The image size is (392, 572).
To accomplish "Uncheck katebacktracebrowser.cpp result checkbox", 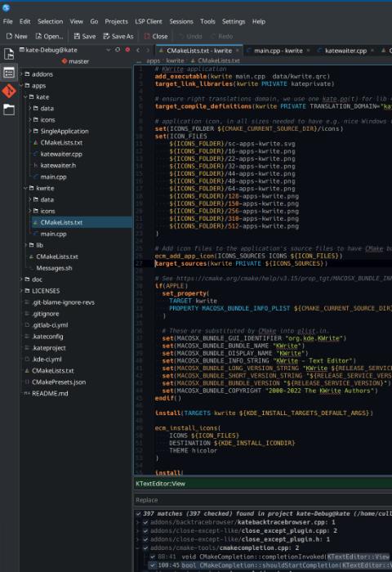I will click(x=145, y=522).
